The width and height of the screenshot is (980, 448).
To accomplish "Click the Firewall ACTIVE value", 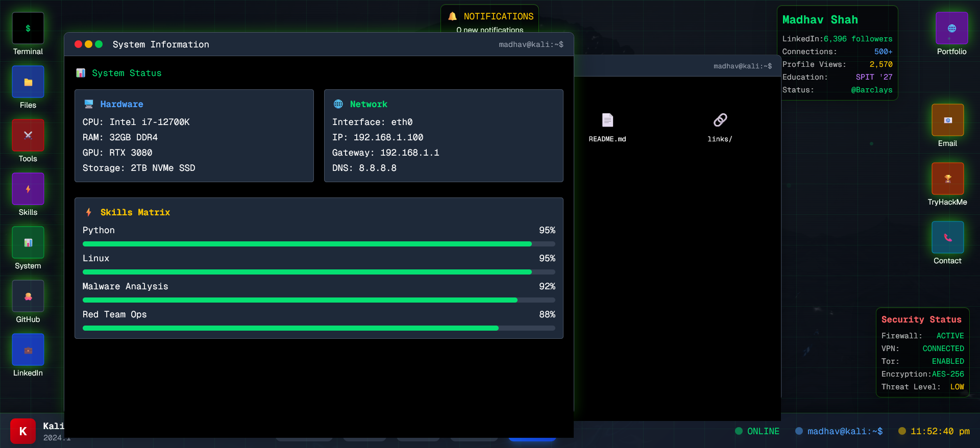I will pyautogui.click(x=950, y=336).
